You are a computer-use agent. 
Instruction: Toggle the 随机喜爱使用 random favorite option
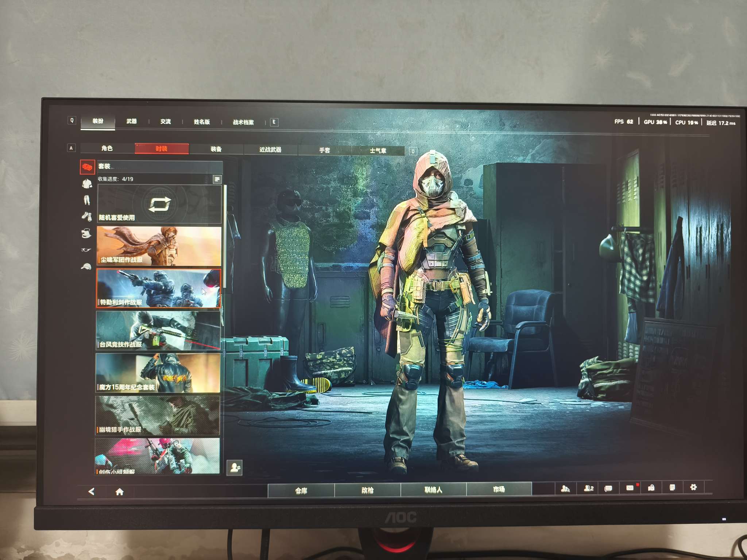[x=159, y=204]
